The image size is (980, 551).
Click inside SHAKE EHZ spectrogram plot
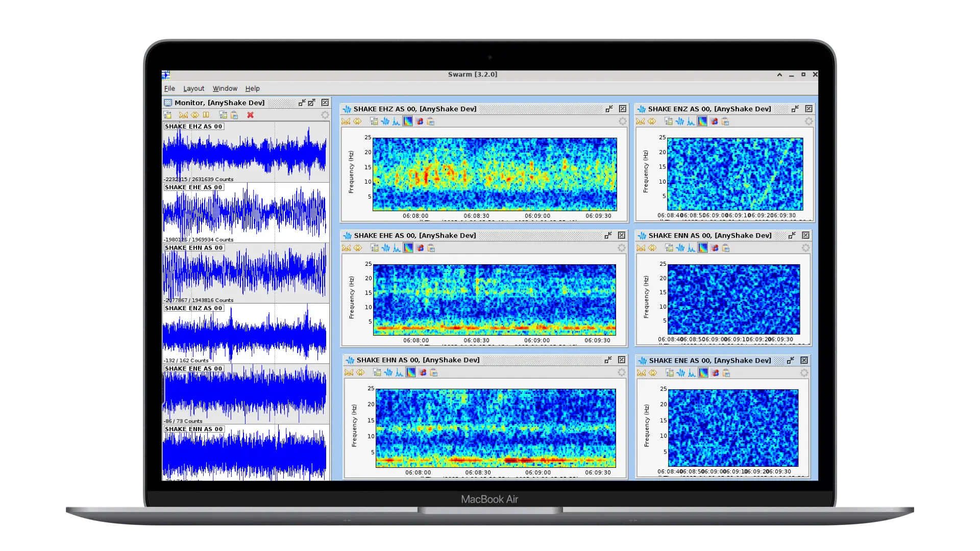494,174
